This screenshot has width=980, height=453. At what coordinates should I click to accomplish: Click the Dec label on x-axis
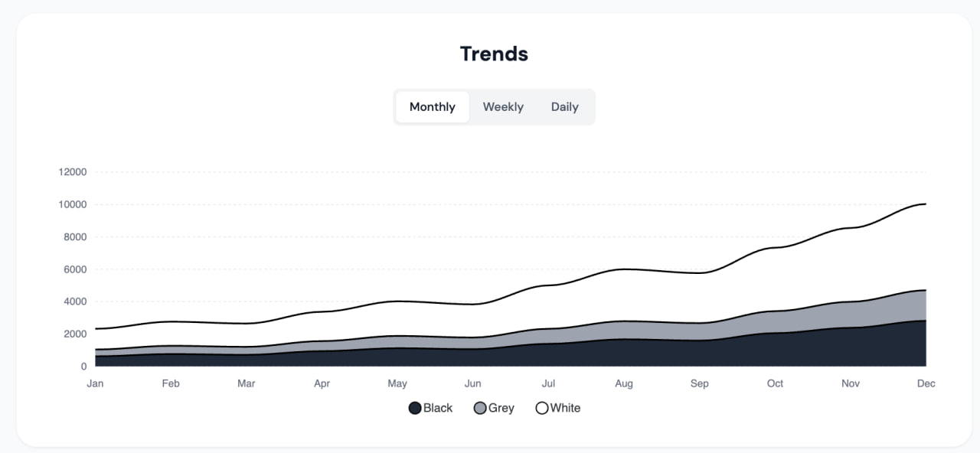point(926,383)
